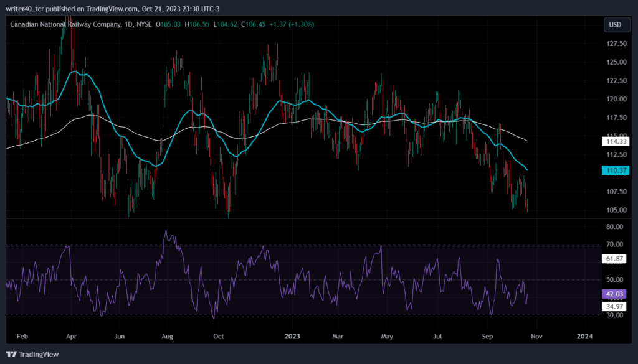Screen dimensions: 638x364
Task: Click the high value H106.55
Action: click(198, 24)
